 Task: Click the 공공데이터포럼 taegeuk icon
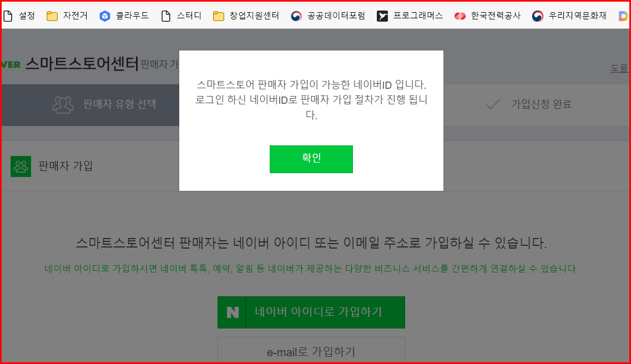click(296, 16)
